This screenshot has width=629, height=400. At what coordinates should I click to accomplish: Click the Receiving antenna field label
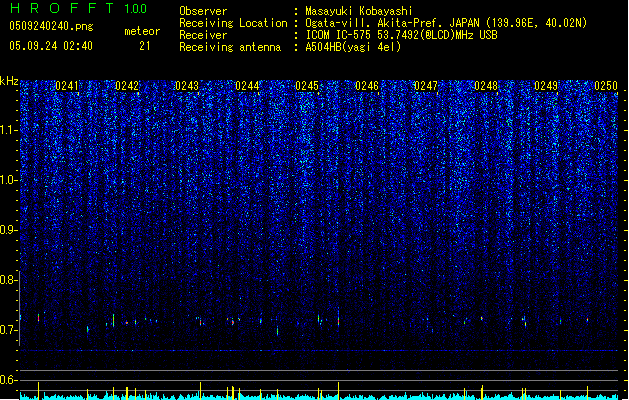pos(230,47)
